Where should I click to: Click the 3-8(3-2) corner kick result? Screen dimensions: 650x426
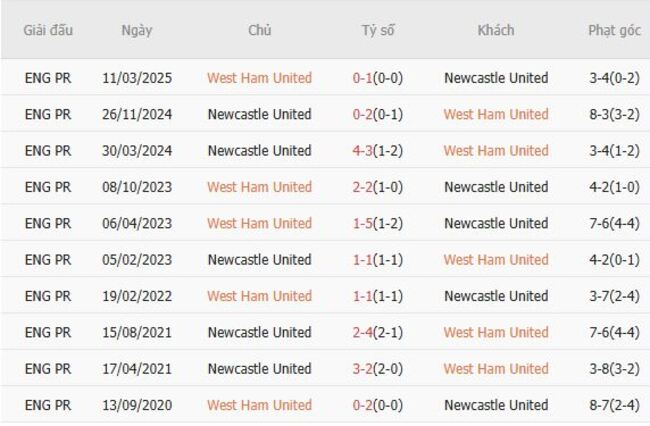615,369
